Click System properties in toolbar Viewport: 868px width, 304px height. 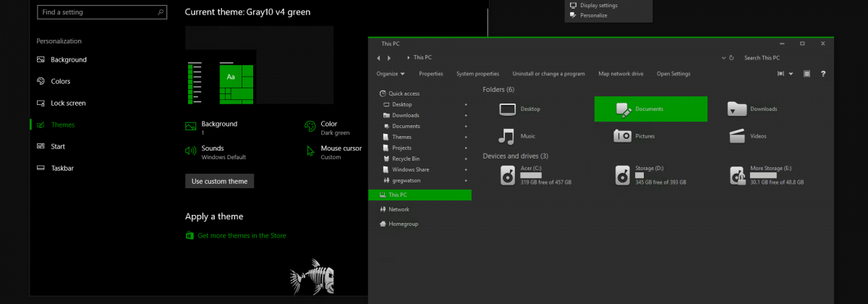477,74
